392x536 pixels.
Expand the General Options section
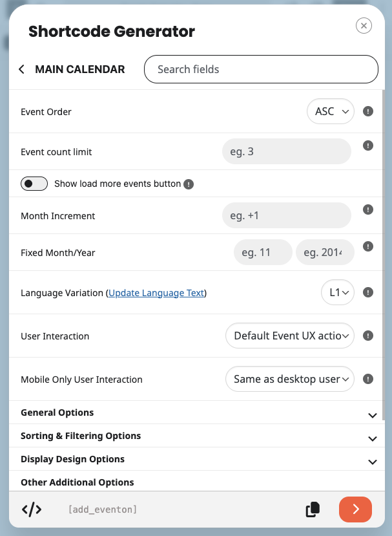pos(372,414)
